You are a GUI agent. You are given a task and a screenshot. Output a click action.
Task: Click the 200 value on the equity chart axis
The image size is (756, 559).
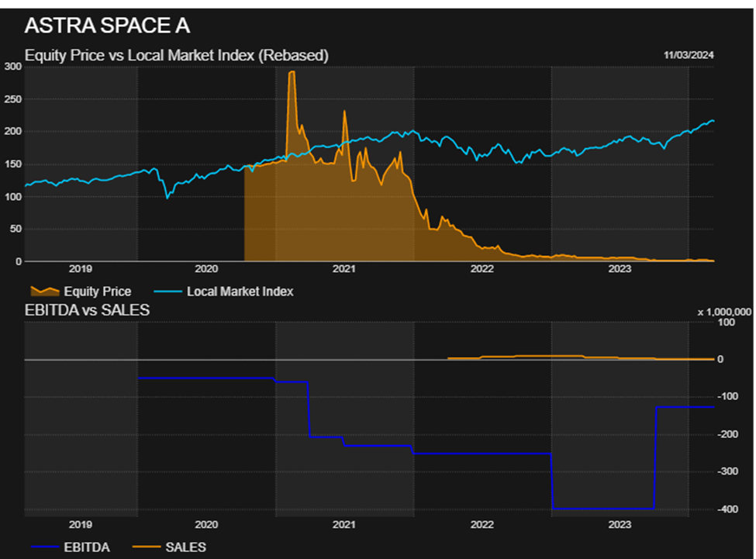[x=13, y=131]
